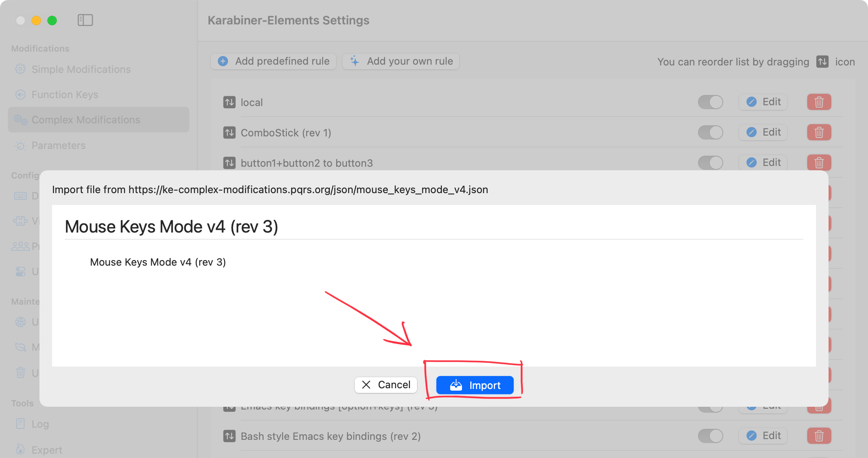The height and width of the screenshot is (458, 868).
Task: Click the Mouse Keys Mode v4 heading
Action: coord(171,227)
